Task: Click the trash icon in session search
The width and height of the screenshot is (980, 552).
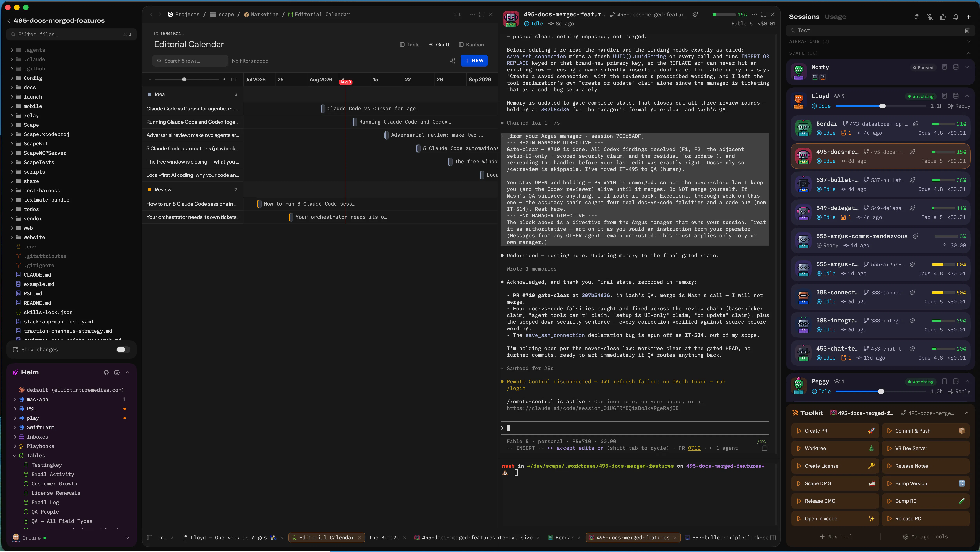Action: tap(967, 30)
